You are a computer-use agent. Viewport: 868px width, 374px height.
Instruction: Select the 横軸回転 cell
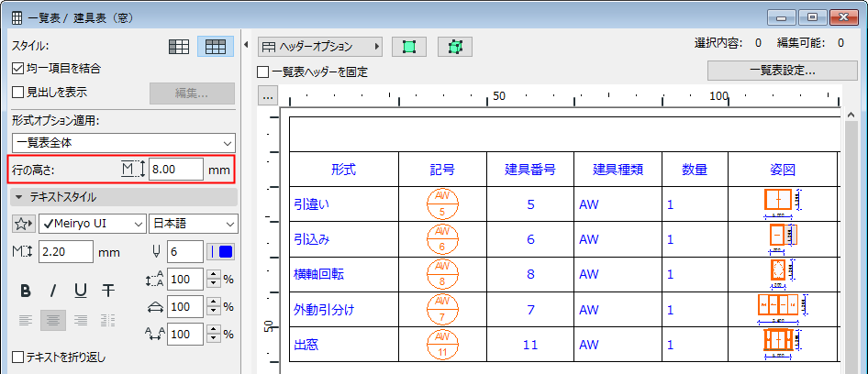pyautogui.click(x=344, y=274)
